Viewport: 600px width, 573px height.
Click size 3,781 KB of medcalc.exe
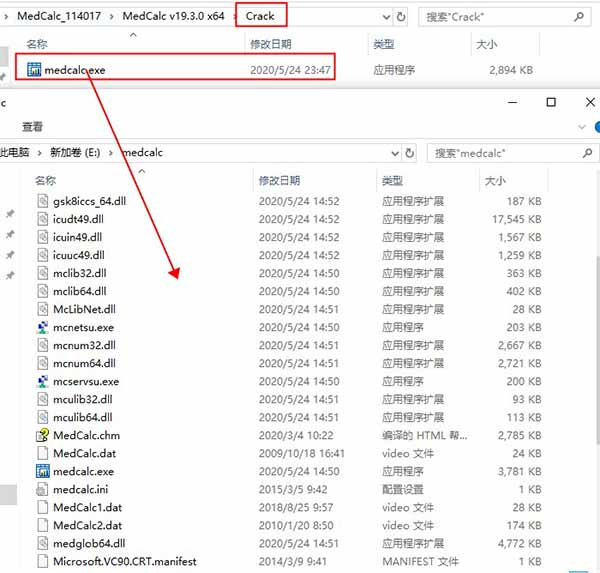pos(519,471)
